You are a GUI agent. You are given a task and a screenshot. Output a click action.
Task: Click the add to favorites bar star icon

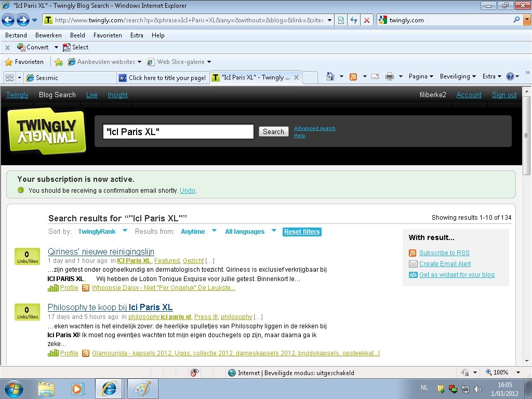(59, 62)
